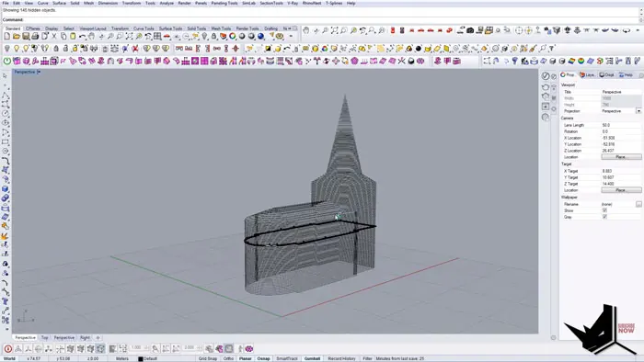Screen dimensions: 644x362
Task: Click the blue render sphere icon
Action: point(260,37)
